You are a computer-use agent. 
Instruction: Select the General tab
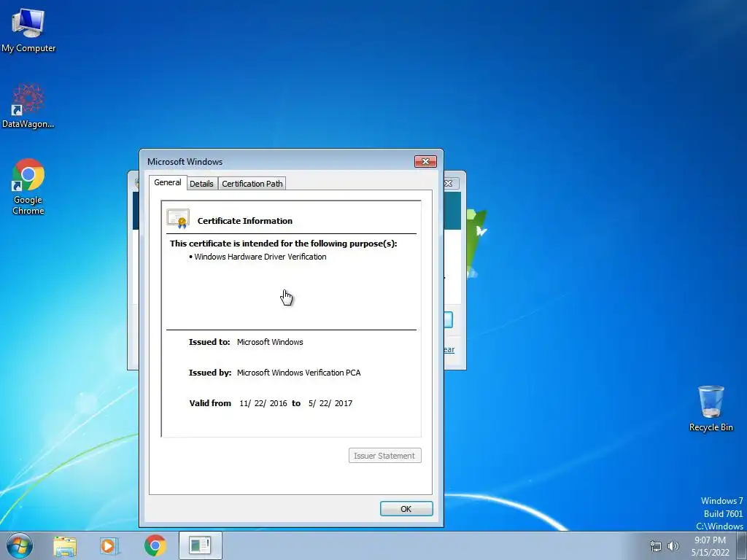click(x=168, y=182)
